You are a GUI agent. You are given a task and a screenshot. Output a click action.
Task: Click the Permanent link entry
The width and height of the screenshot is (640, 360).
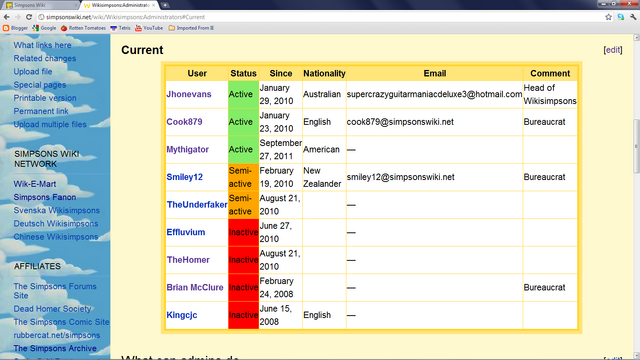pos(41,111)
